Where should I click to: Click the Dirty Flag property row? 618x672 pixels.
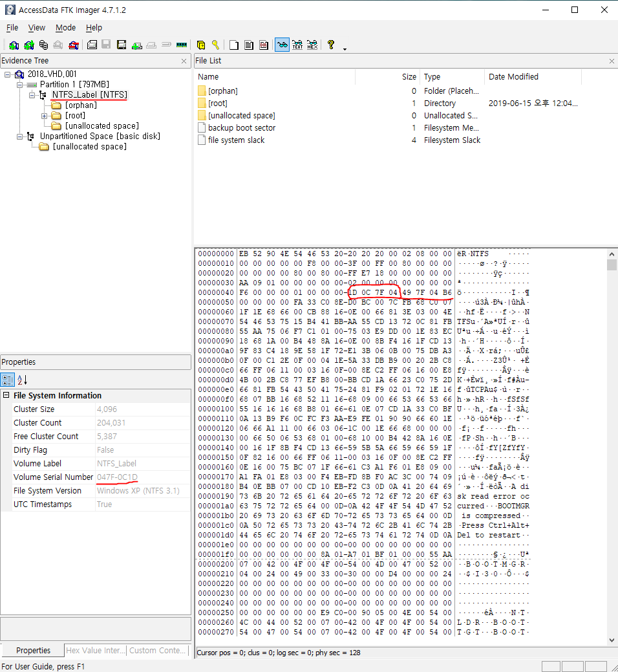tap(96, 450)
